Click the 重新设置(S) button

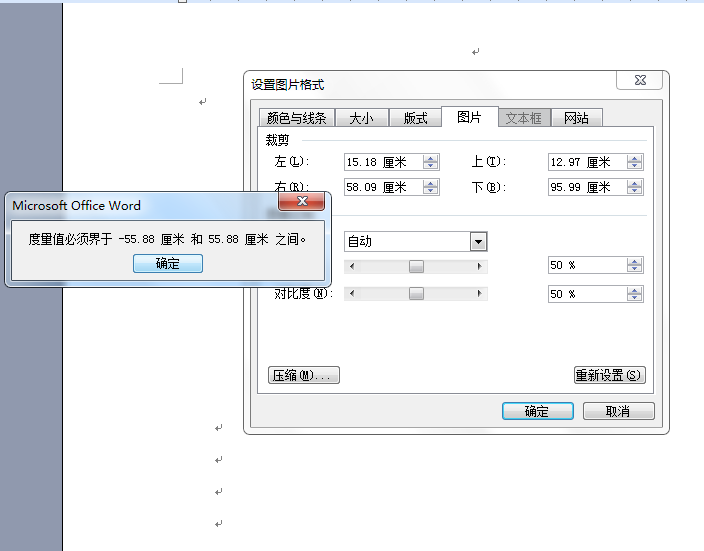pyautogui.click(x=610, y=375)
